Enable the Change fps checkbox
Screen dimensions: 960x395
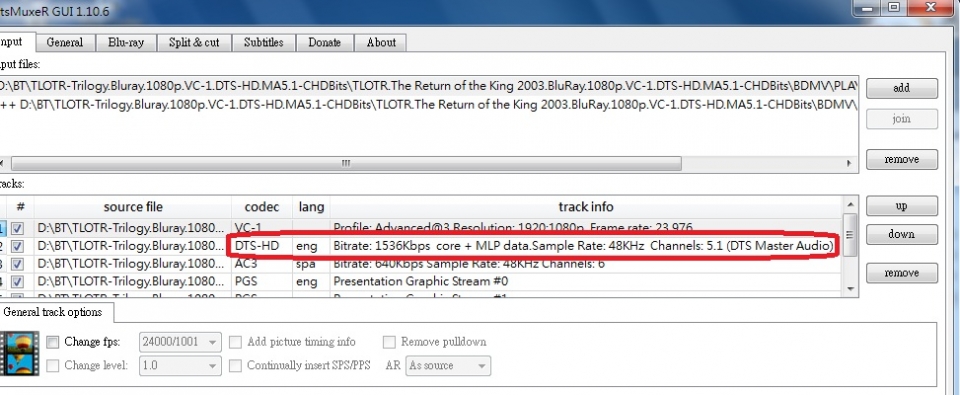tap(53, 342)
